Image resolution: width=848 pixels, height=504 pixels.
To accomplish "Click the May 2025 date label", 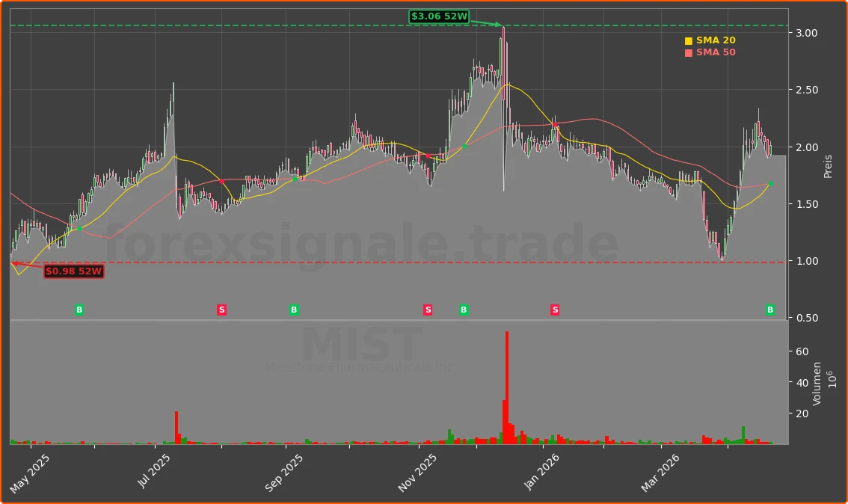I will [x=30, y=474].
